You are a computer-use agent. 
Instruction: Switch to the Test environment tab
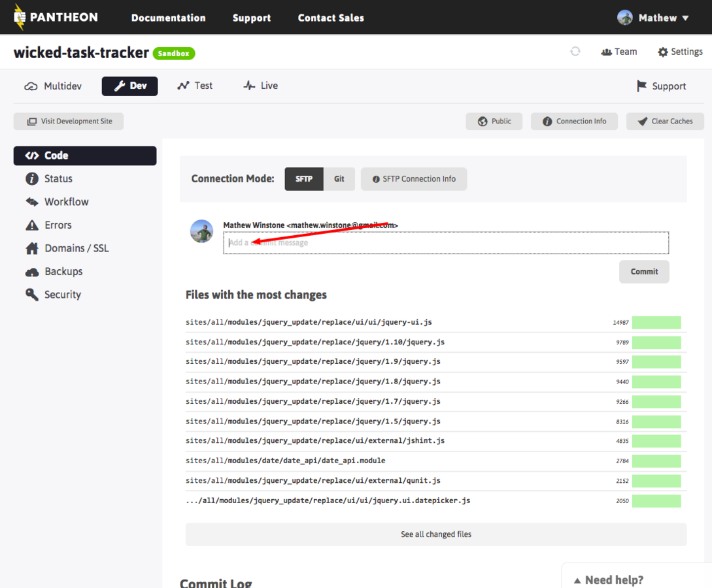pos(195,86)
